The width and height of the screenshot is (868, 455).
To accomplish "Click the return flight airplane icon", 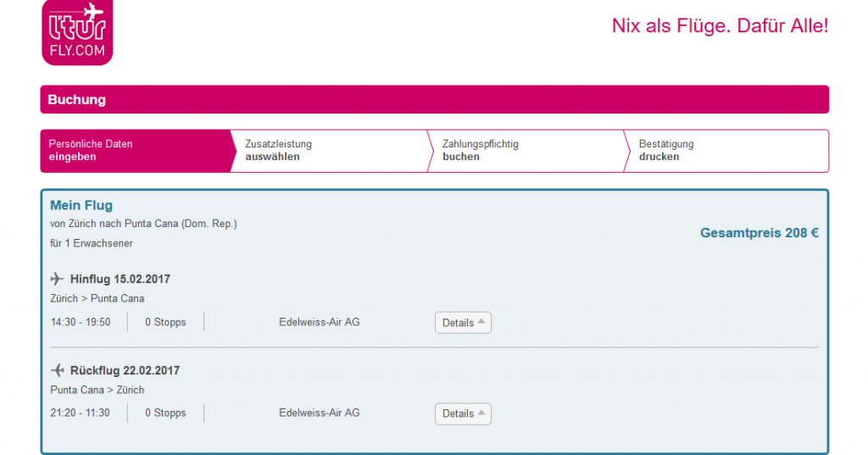I will [58, 370].
